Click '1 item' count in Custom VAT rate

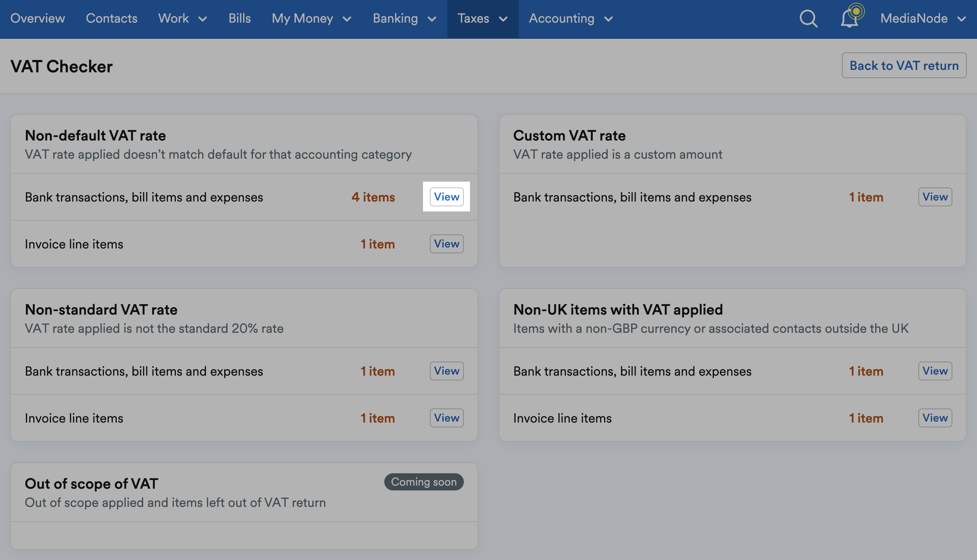pyautogui.click(x=866, y=197)
